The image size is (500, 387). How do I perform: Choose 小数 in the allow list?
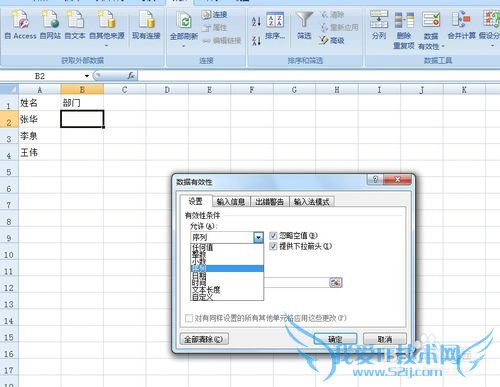coord(227,261)
